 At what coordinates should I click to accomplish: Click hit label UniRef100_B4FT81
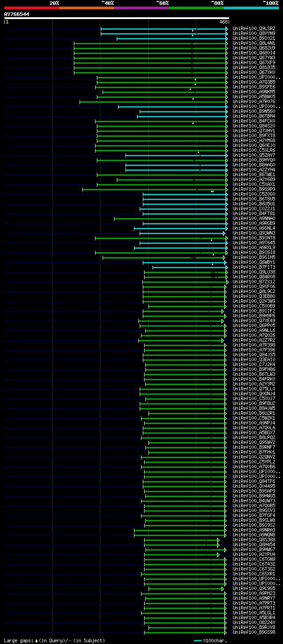(254, 213)
